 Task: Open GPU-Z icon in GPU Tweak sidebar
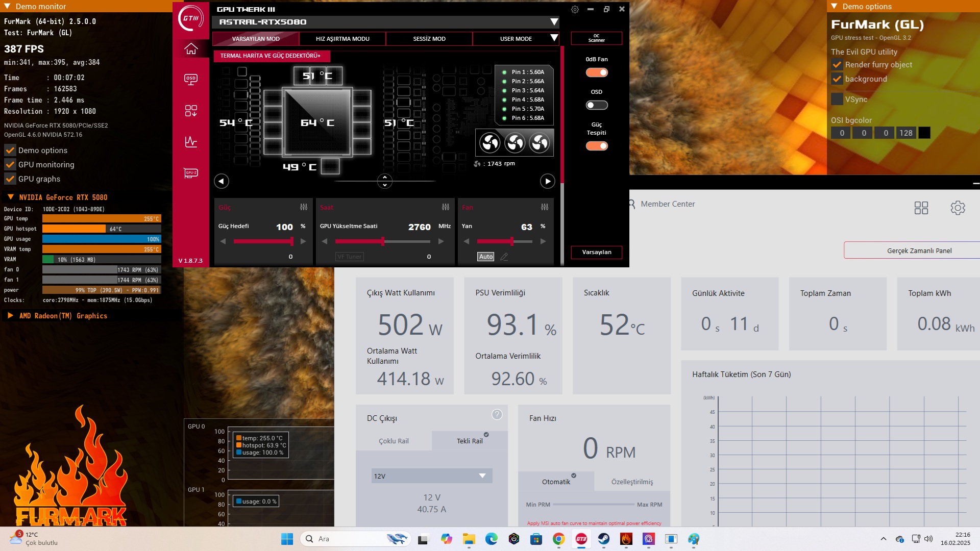(191, 173)
